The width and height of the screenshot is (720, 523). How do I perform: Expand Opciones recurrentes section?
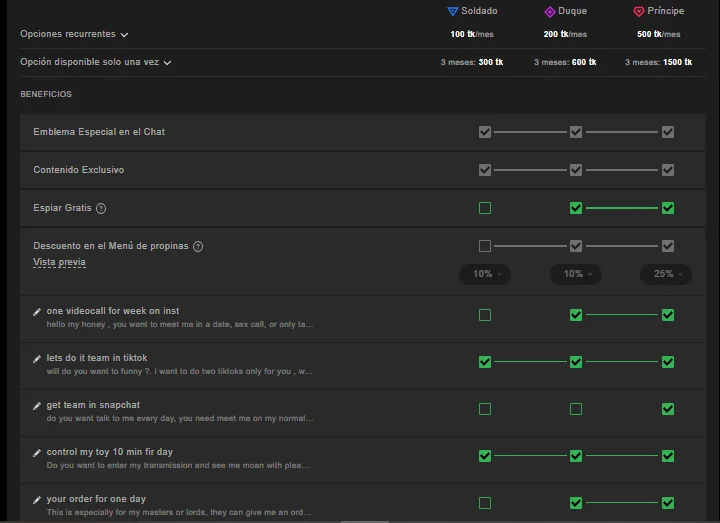(x=75, y=34)
